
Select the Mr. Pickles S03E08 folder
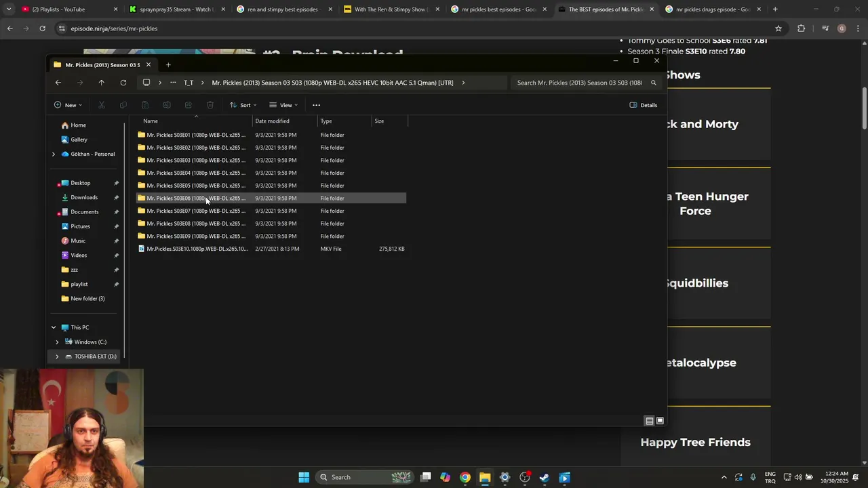pos(271,224)
